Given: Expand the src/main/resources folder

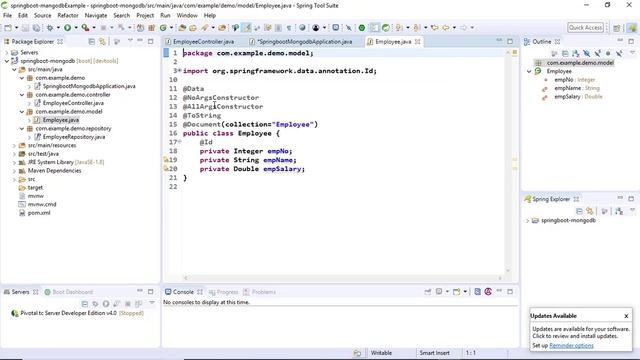Looking at the screenshot, I should coord(14,146).
